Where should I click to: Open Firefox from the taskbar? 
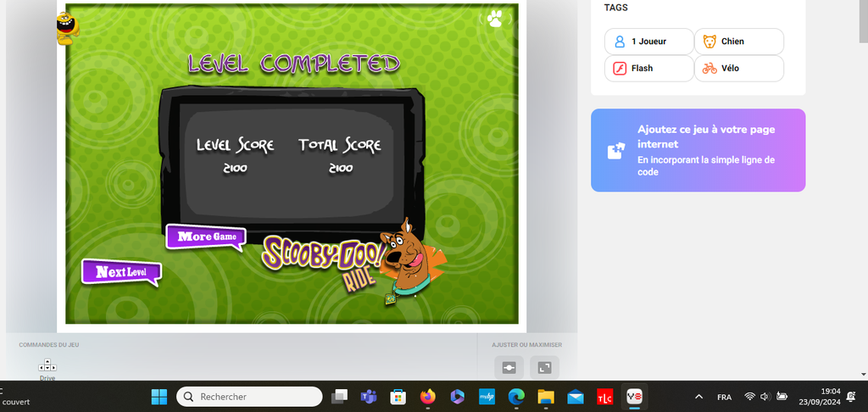428,397
